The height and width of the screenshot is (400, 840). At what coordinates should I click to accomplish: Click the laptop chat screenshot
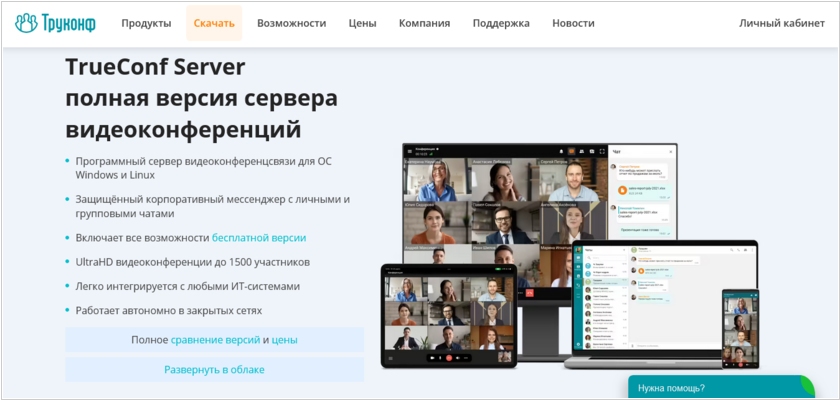(x=664, y=304)
